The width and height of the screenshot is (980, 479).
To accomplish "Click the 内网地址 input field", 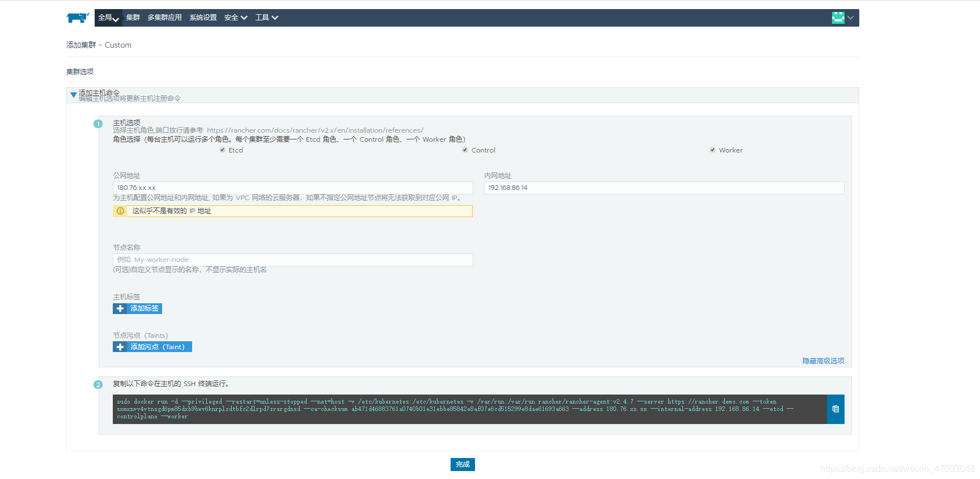I will point(664,188).
